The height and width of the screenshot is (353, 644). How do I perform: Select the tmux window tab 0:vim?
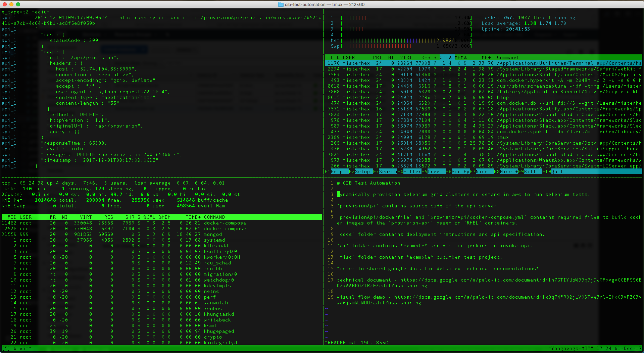pyautogui.click(x=22, y=348)
